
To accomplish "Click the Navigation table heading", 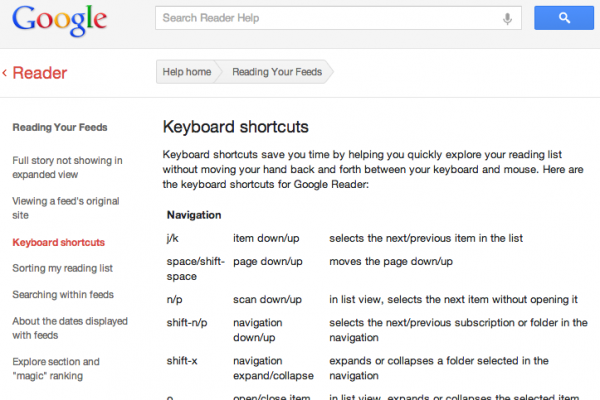I will point(194,215).
